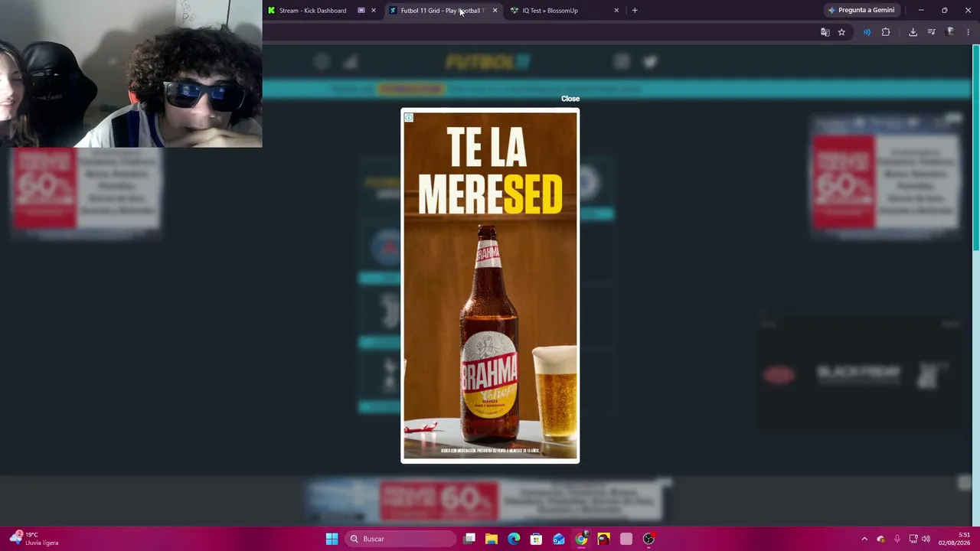Close the Futbol 11 Grid tab
Screen dimensions: 980x551
click(495, 11)
